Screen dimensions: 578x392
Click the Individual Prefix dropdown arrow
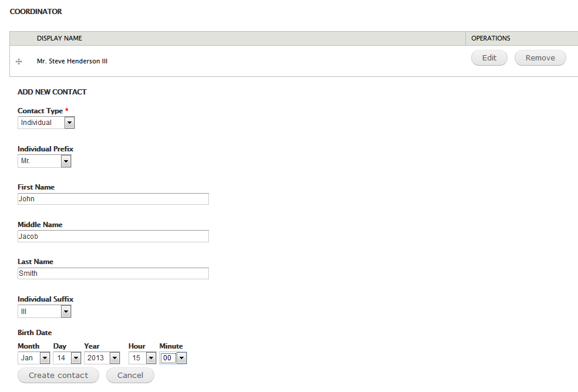(66, 161)
